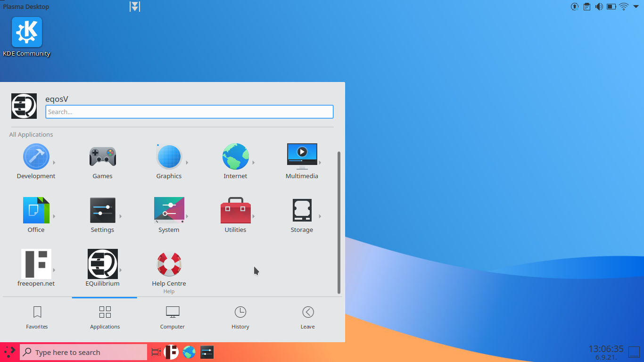Open the battery status tray icon

click(x=611, y=7)
